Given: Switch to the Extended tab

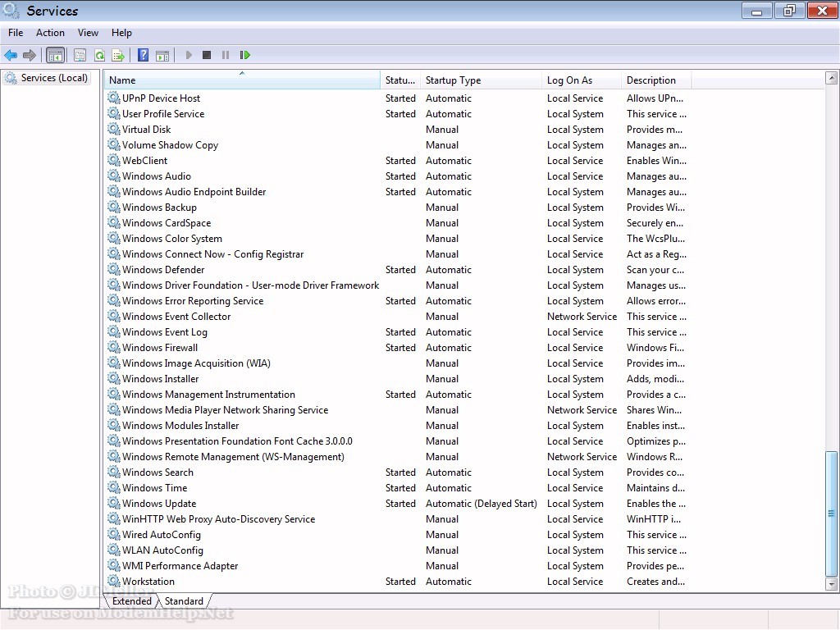Looking at the screenshot, I should coord(132,601).
